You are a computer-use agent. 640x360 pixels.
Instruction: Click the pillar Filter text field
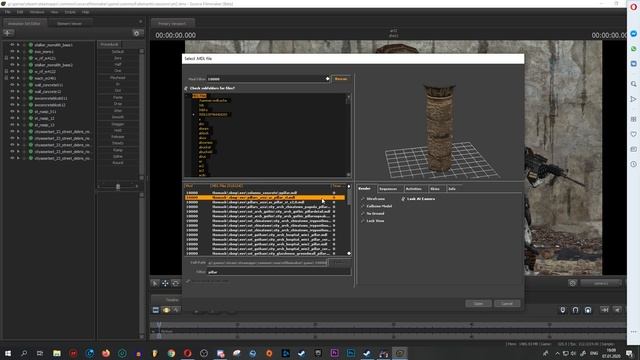point(279,272)
